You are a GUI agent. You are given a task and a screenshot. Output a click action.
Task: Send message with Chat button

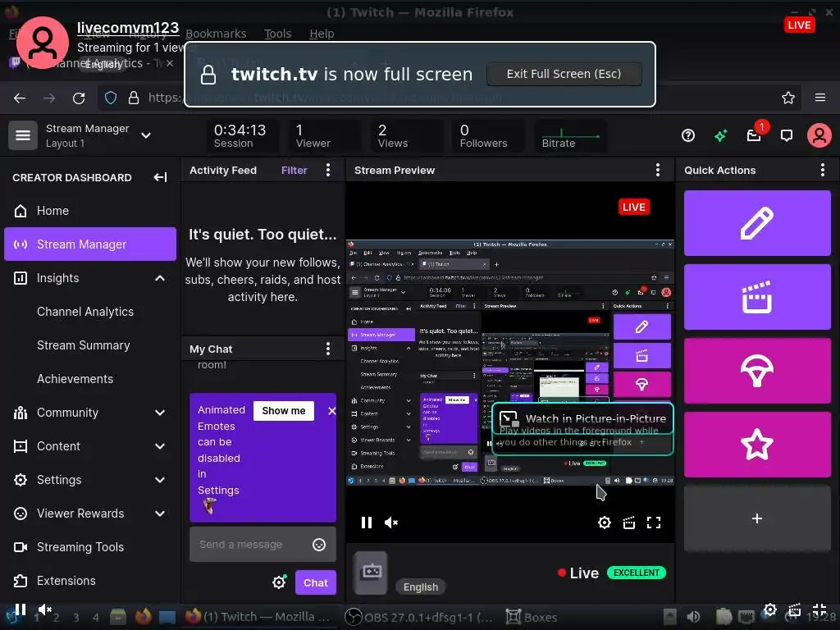(x=316, y=583)
